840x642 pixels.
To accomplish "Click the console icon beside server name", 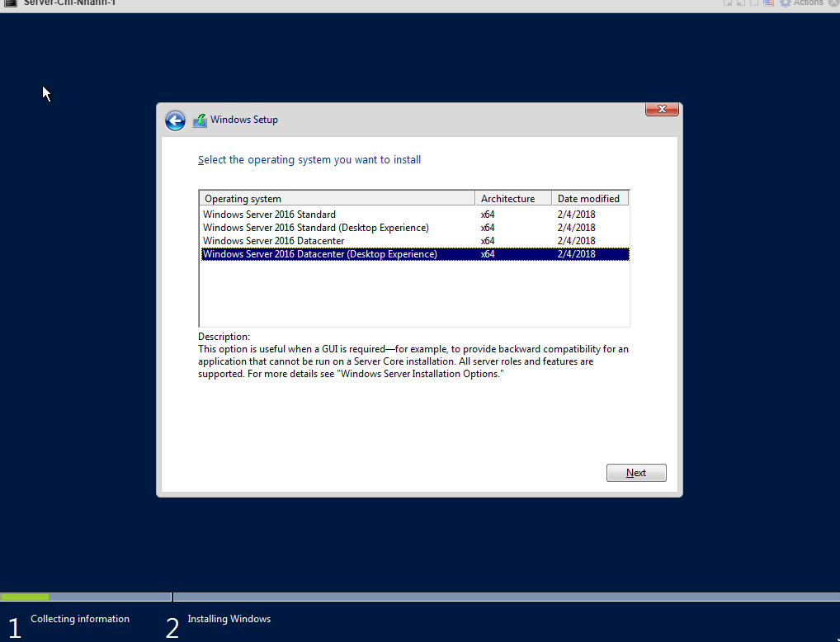I will [x=11, y=2].
